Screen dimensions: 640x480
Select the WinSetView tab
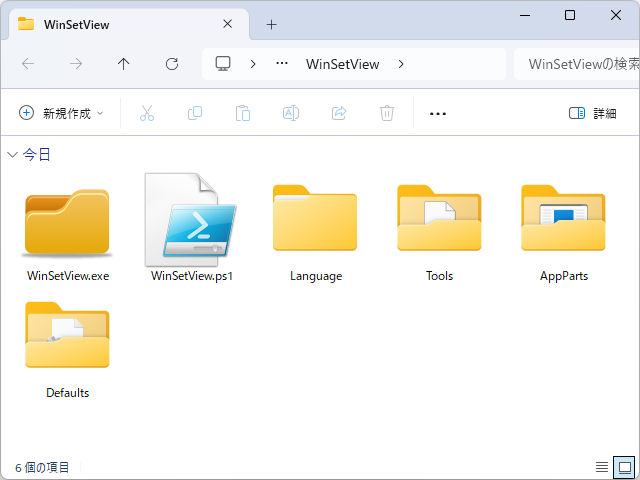pyautogui.click(x=128, y=24)
